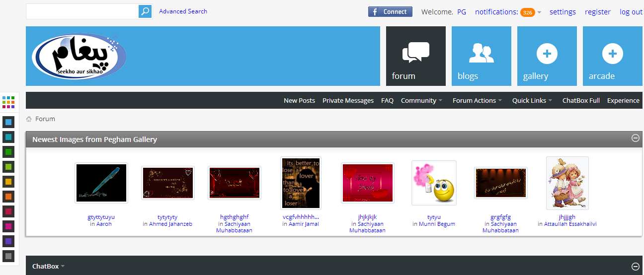Image resolution: width=644 pixels, height=275 pixels.
Task: Go to New Posts
Action: [x=299, y=100]
